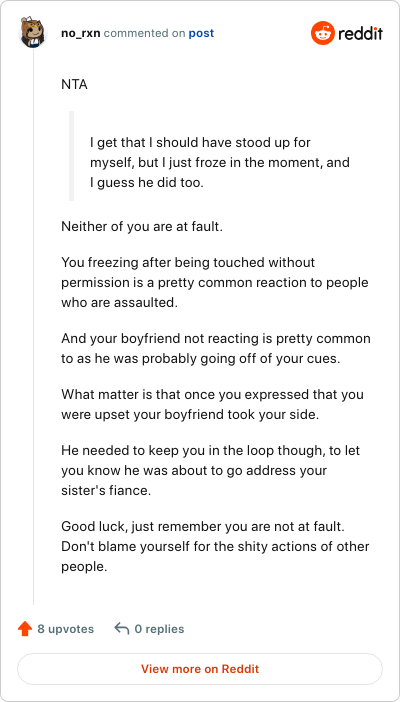Click the reply arrow icon
Viewport: 400px width, 702px height.
click(121, 629)
